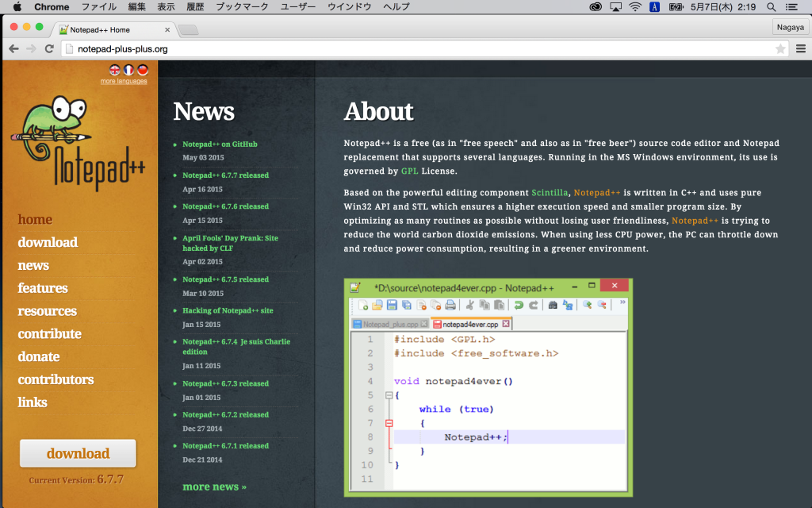Open Spotlight search
Screen dimensions: 812x508
point(771,6)
